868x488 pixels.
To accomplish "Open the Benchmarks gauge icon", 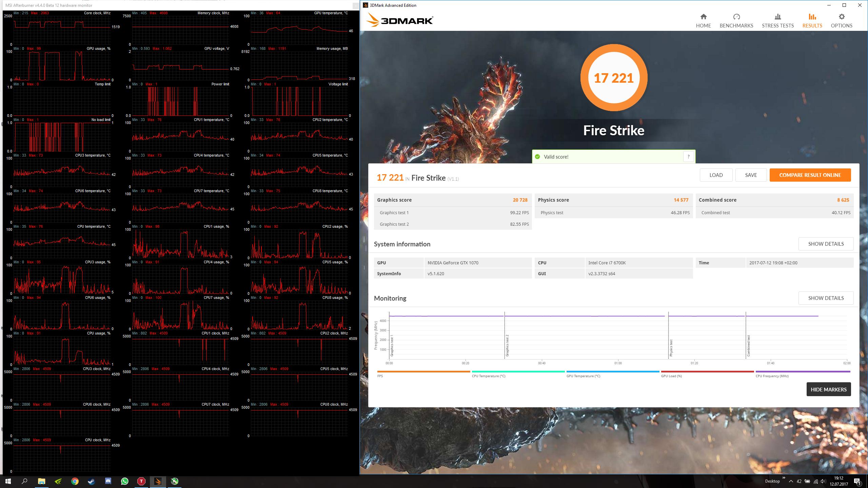I will click(x=736, y=17).
